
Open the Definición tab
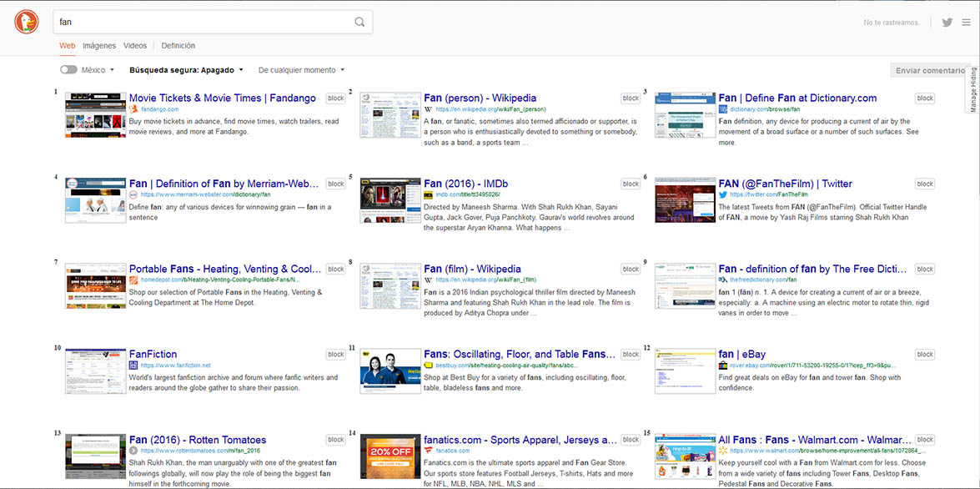pyautogui.click(x=178, y=46)
